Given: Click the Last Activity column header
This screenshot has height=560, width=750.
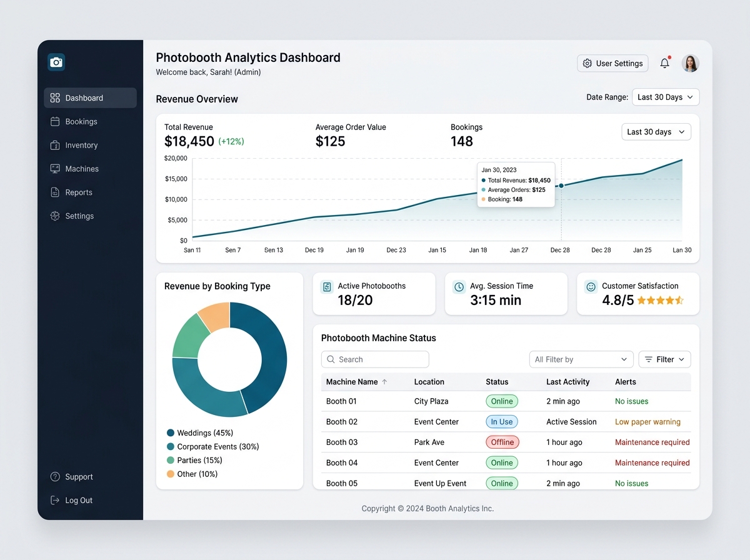Looking at the screenshot, I should (x=567, y=382).
